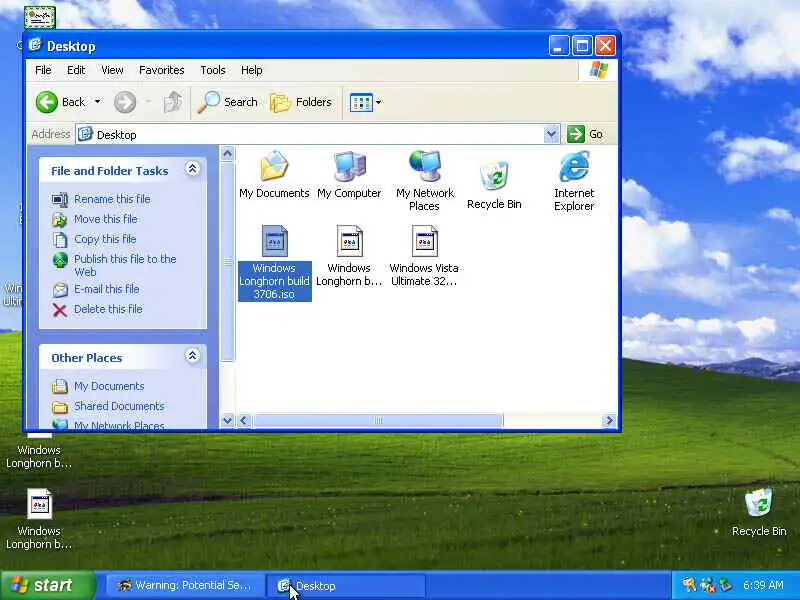Select Windows Longhorn build 3706.iso file
This screenshot has width=800, height=600.
(x=274, y=262)
